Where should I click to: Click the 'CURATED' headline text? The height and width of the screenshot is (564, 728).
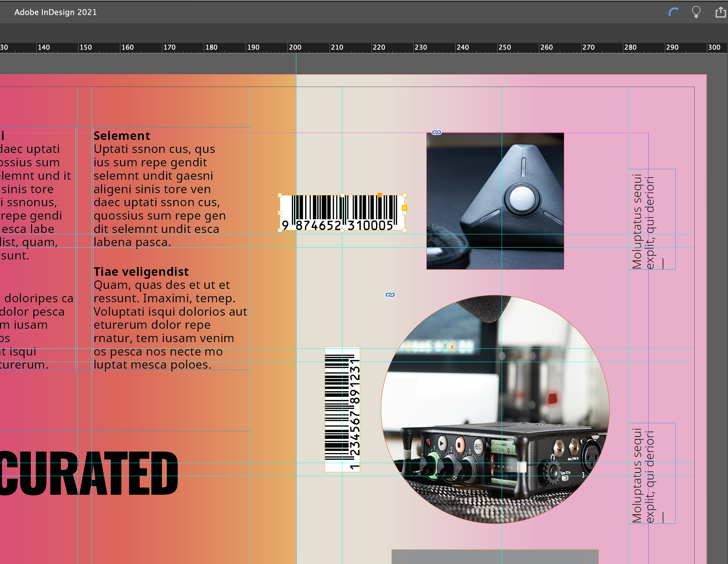(89, 473)
